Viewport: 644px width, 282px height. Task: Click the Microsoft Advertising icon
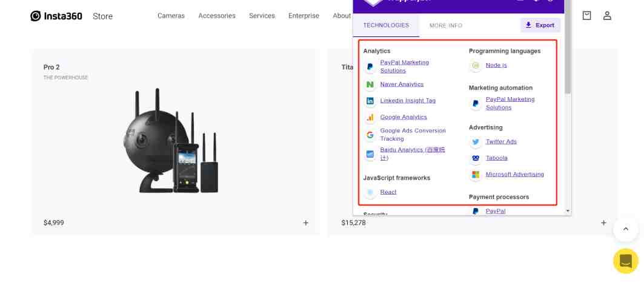tap(476, 175)
